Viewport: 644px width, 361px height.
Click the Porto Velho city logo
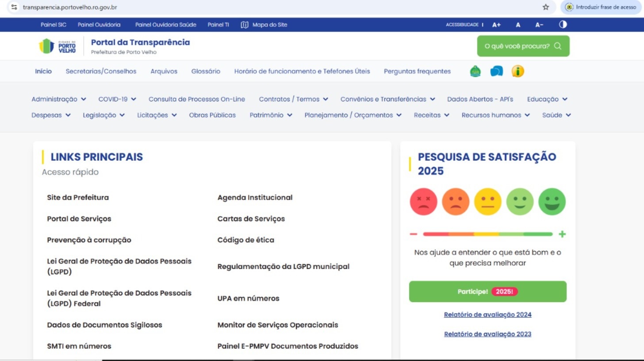[57, 46]
